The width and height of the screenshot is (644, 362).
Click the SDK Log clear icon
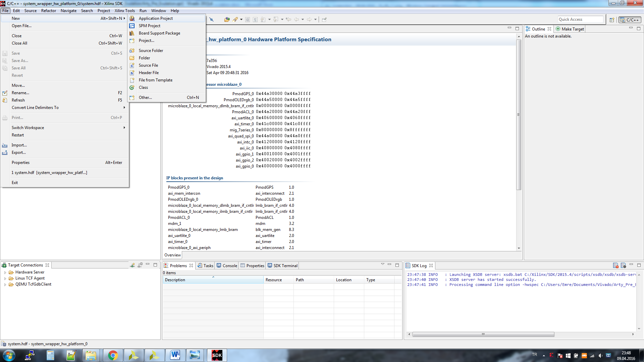615,265
